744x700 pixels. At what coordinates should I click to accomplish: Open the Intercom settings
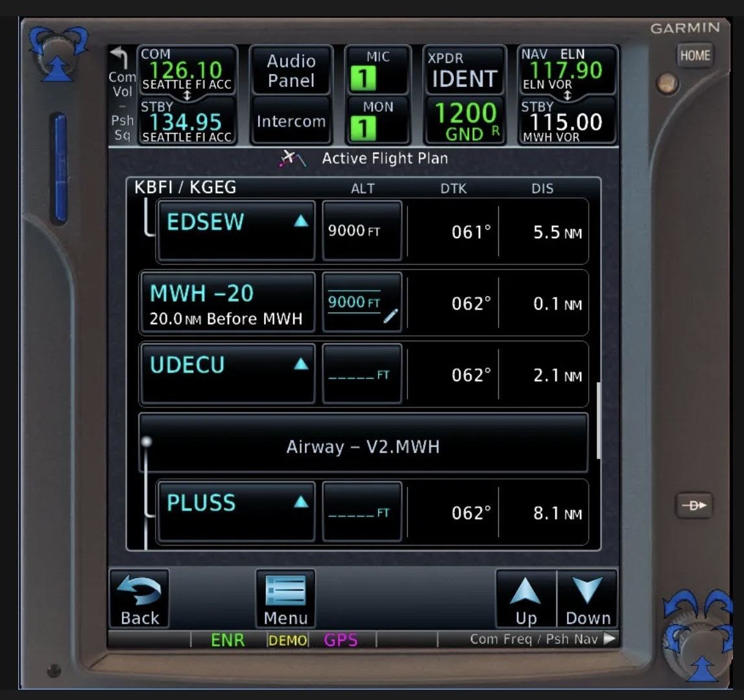[x=291, y=121]
